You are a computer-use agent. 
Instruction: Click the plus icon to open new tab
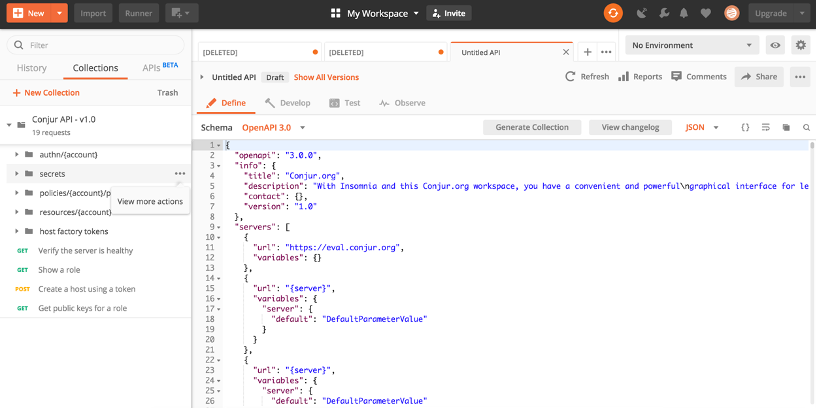[587, 52]
